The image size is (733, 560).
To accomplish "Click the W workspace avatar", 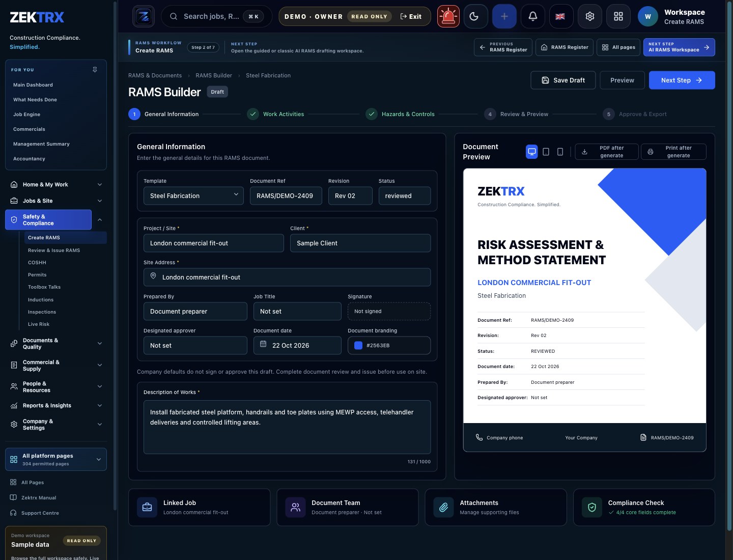I will pos(647,16).
